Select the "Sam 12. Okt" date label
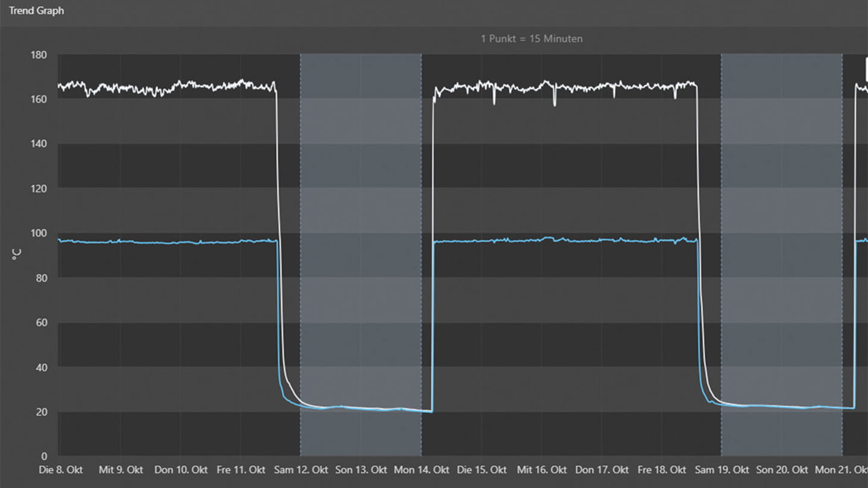 click(300, 470)
